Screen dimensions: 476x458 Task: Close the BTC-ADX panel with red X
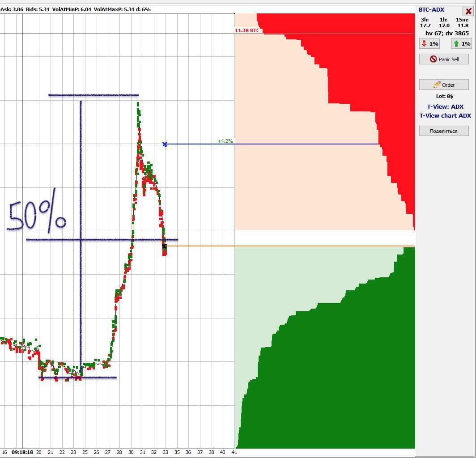(468, 12)
